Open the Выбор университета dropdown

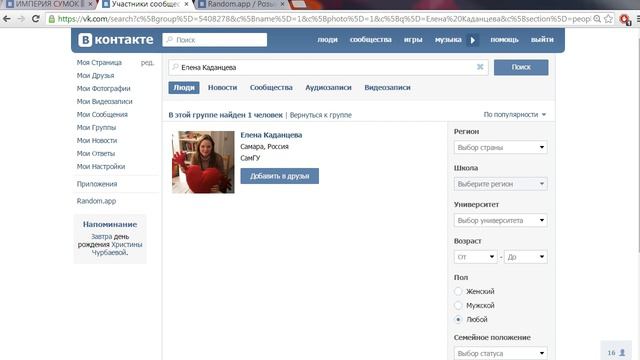click(x=500, y=220)
